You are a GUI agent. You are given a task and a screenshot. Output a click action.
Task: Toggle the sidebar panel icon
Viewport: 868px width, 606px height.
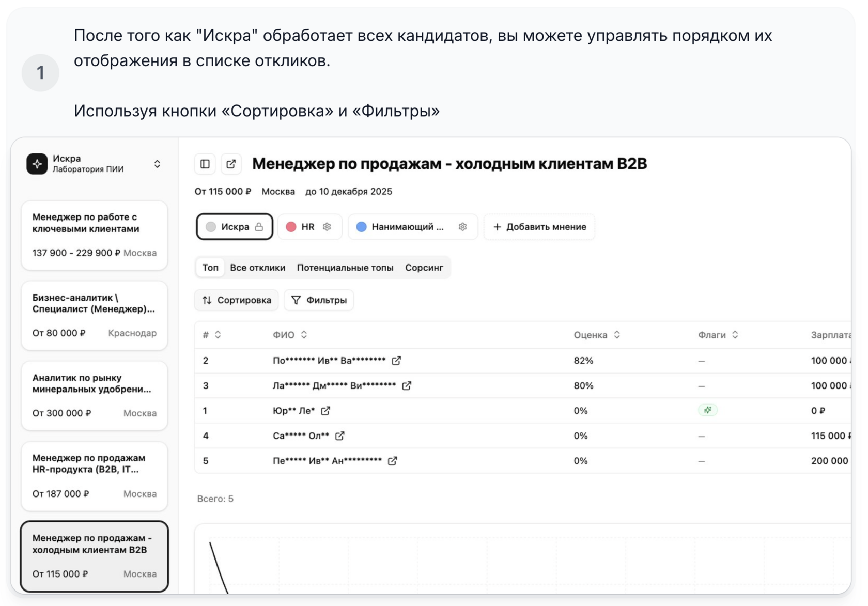click(x=205, y=164)
